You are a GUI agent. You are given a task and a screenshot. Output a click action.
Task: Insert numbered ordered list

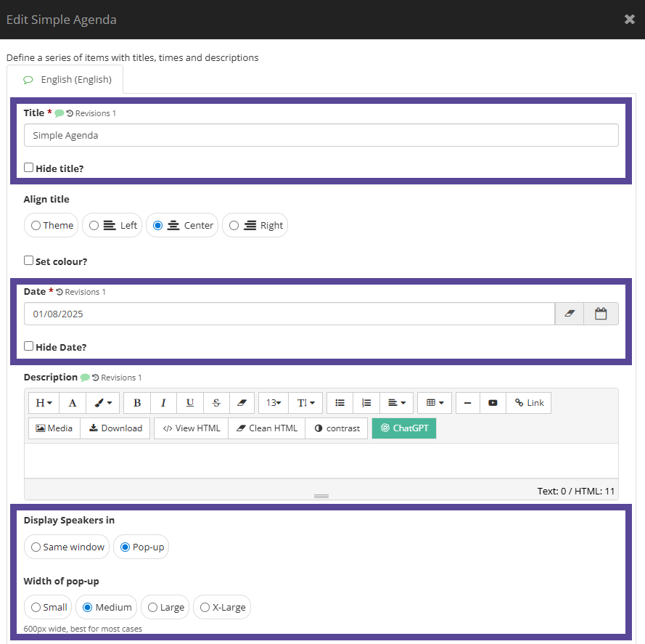(366, 403)
